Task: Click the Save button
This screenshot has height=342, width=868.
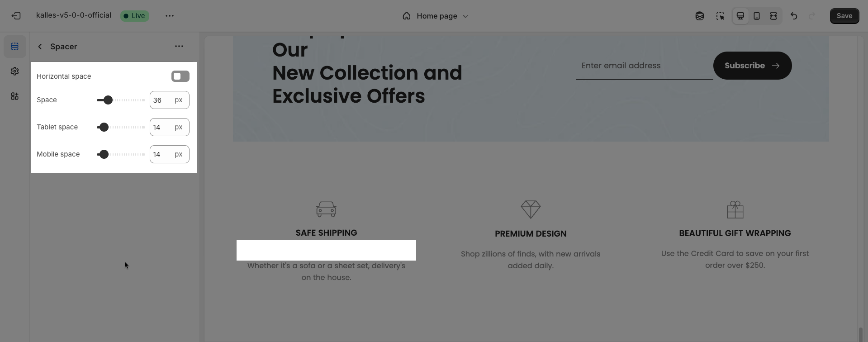Action: [844, 16]
